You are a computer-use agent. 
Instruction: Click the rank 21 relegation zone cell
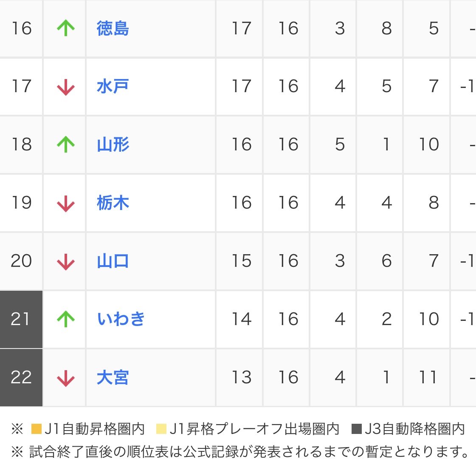(21, 319)
